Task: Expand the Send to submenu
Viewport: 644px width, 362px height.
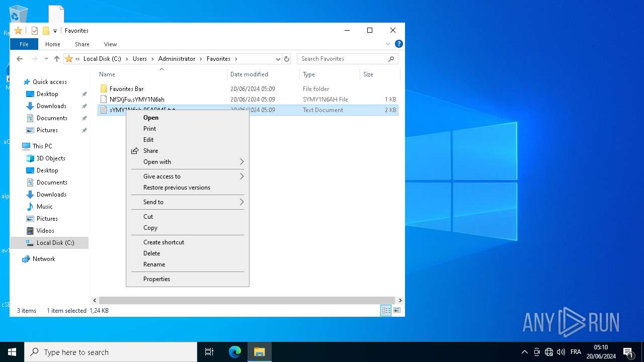Action: (187, 202)
